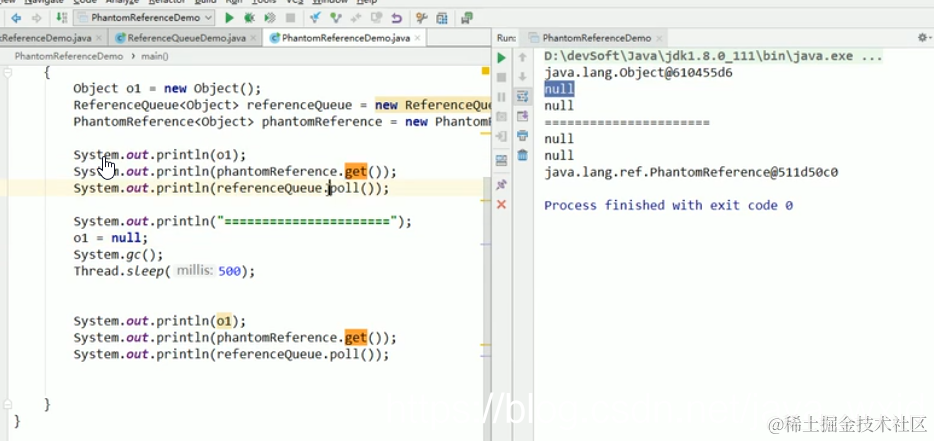
Task: Click Thread.sleep millis 500 line
Action: pyautogui.click(x=164, y=271)
